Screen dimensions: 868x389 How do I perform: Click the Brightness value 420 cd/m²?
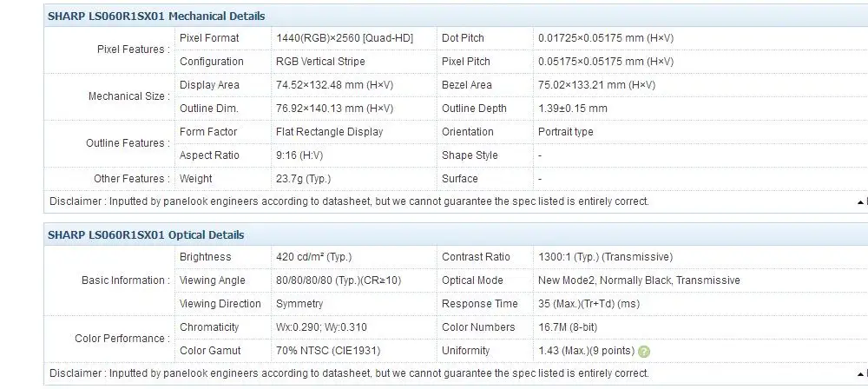(313, 257)
